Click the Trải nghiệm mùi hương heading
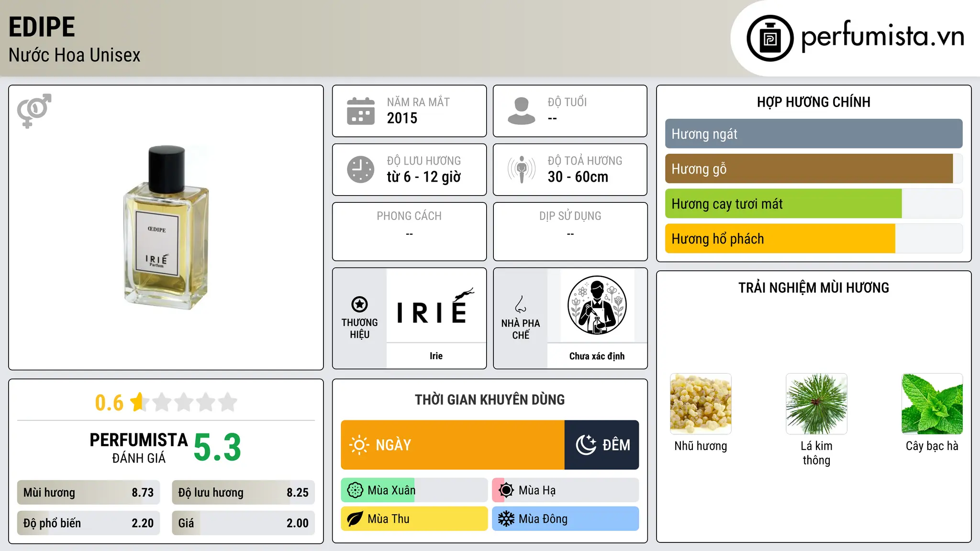This screenshot has width=980, height=551. coord(813,287)
